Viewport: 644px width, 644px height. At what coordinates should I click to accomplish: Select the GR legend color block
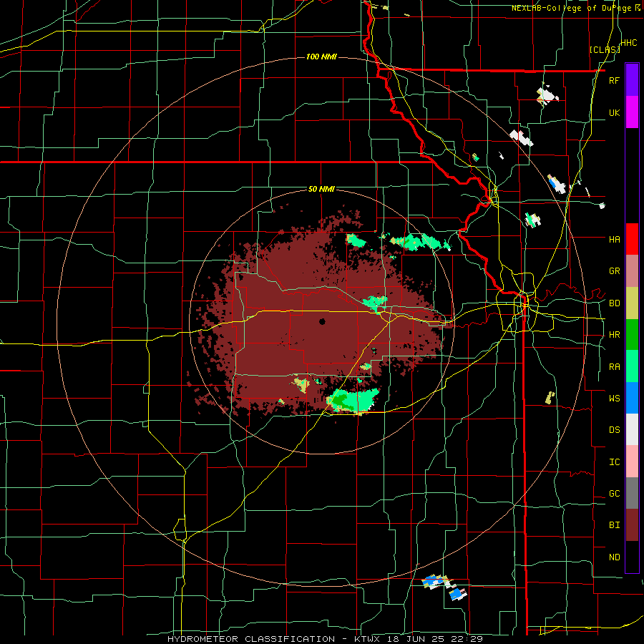click(x=632, y=270)
